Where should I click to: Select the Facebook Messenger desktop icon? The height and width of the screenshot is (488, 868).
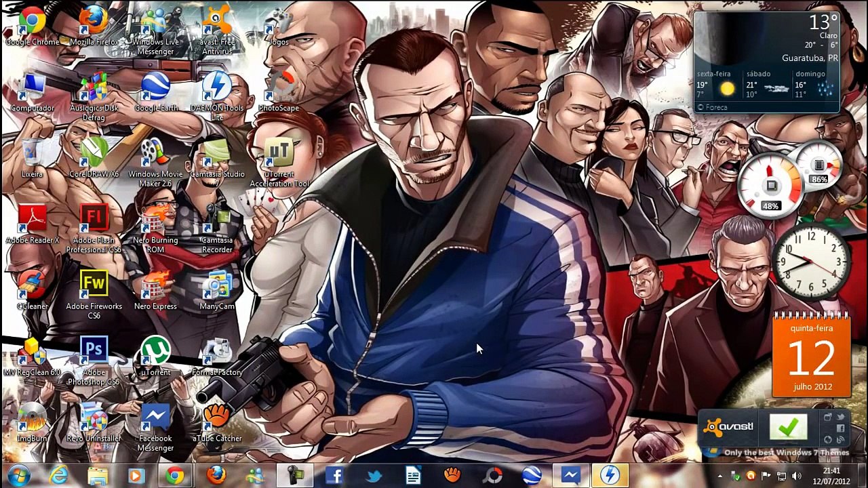click(x=155, y=428)
